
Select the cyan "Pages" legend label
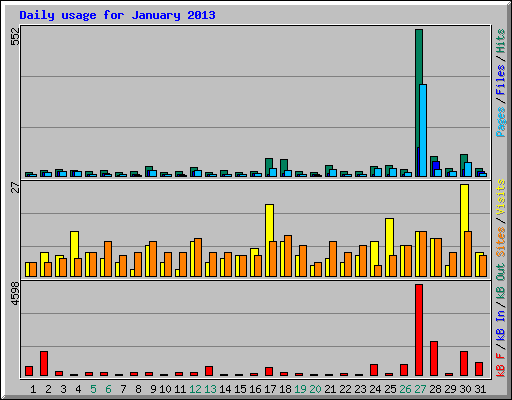pos(501,122)
